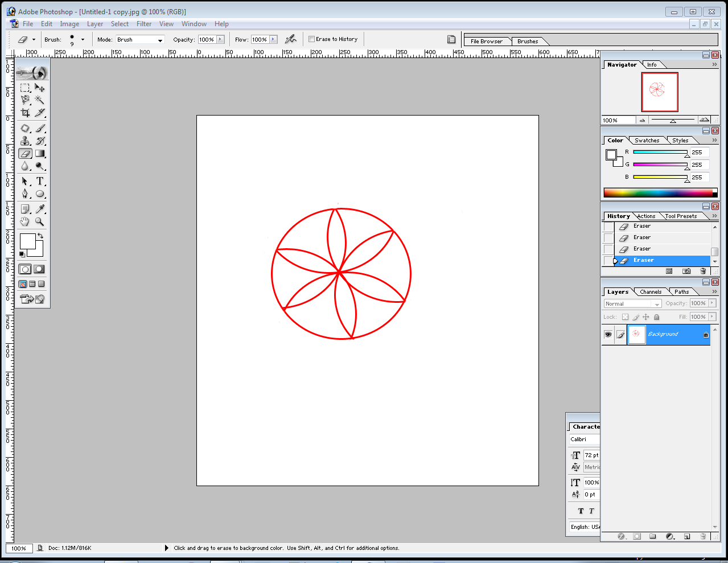Open the Image menu
This screenshot has width=728, height=563.
point(69,24)
